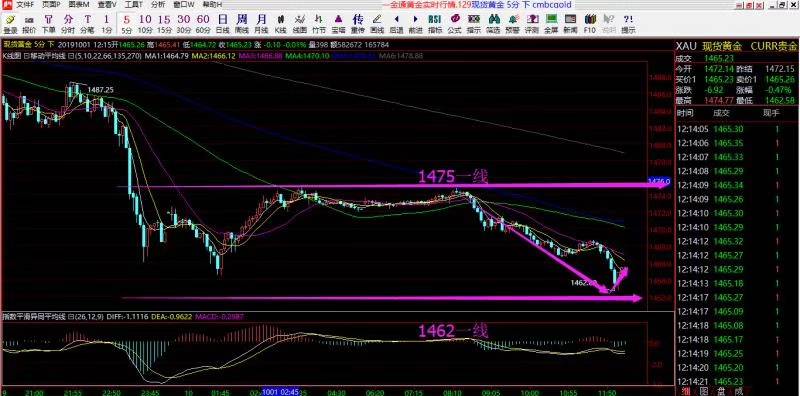800x396 pixels.
Task: Open the 工具T menu
Action: click(x=134, y=5)
